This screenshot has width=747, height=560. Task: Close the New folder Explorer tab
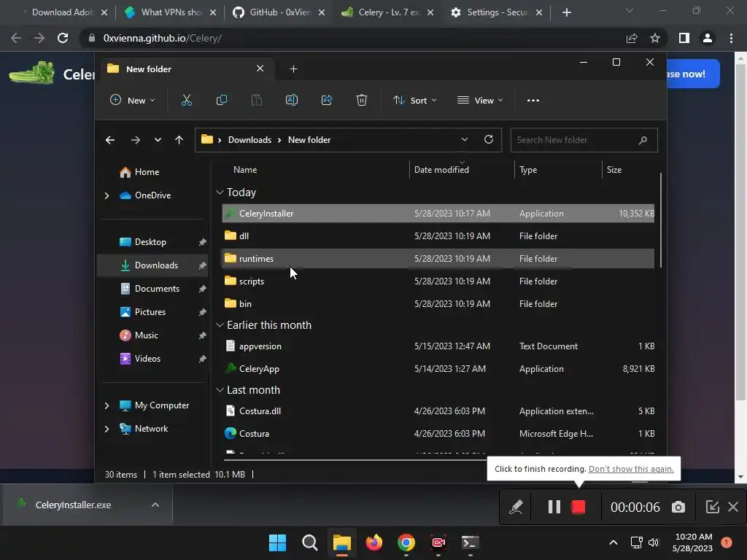tap(260, 69)
